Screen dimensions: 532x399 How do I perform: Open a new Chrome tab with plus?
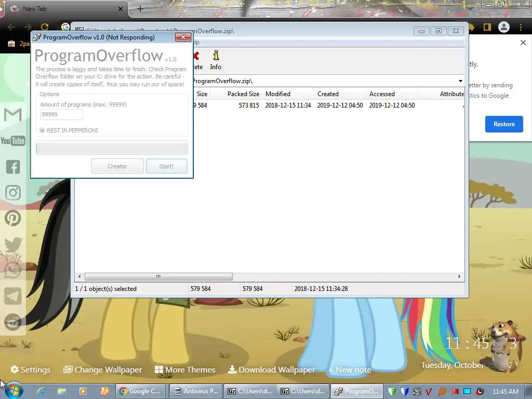[140, 9]
